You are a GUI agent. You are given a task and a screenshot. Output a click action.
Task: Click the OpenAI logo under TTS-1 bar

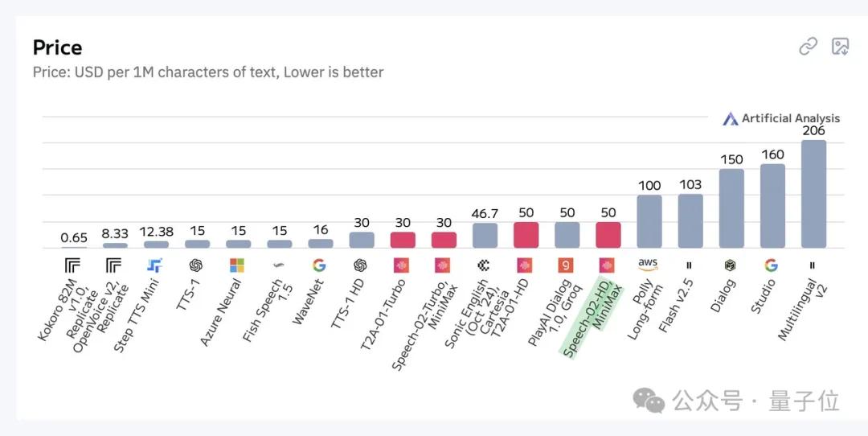(x=195, y=266)
